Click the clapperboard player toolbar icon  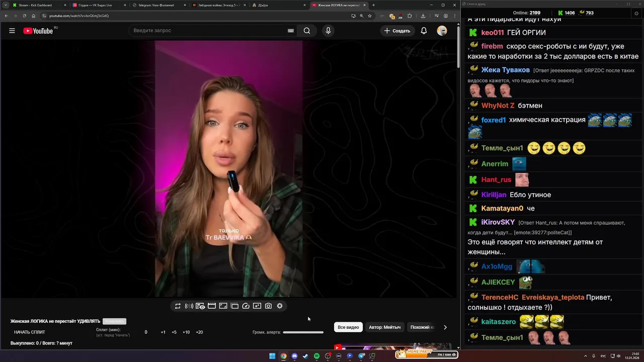(212, 306)
